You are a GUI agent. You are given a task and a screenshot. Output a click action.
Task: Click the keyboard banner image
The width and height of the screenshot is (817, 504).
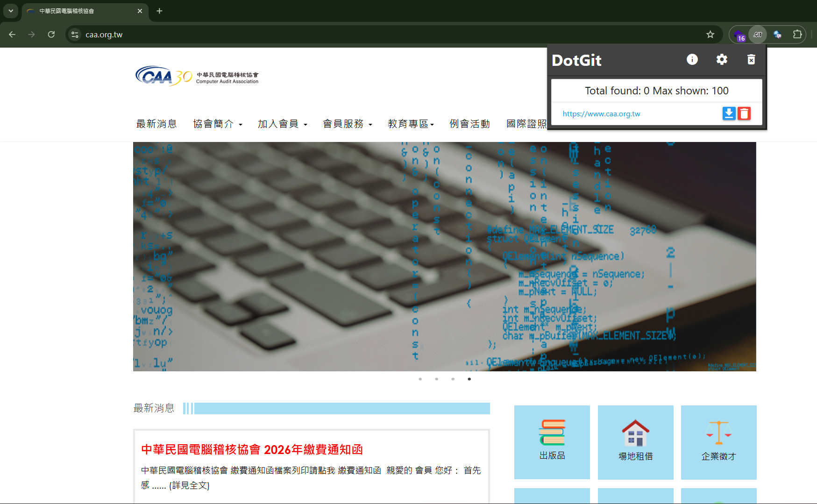click(444, 256)
